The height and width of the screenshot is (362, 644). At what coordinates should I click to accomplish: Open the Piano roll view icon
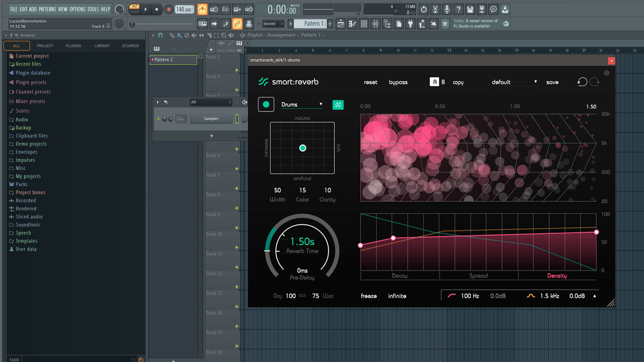coord(352,24)
